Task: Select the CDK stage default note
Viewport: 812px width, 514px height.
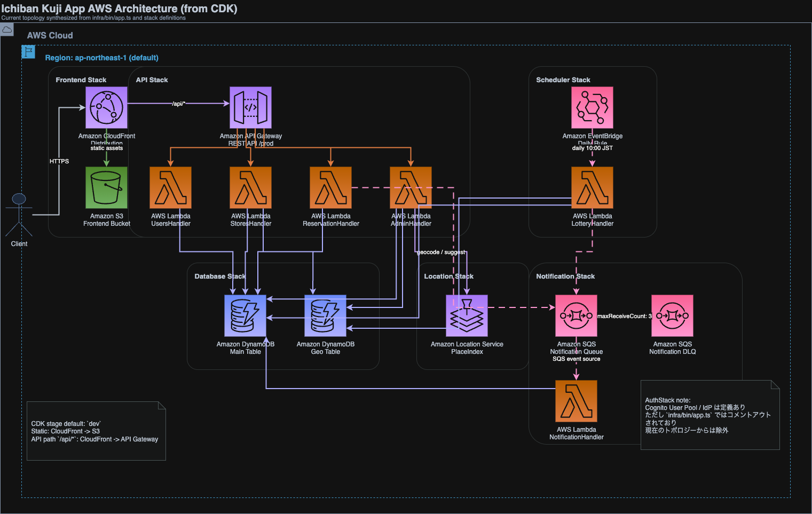Action: 96,431
